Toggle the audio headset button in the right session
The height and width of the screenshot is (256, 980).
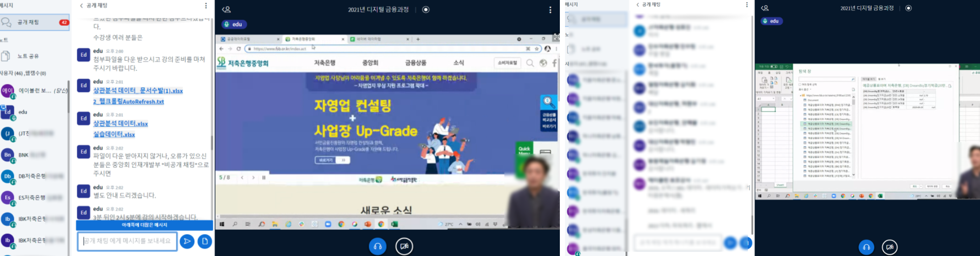tap(866, 247)
